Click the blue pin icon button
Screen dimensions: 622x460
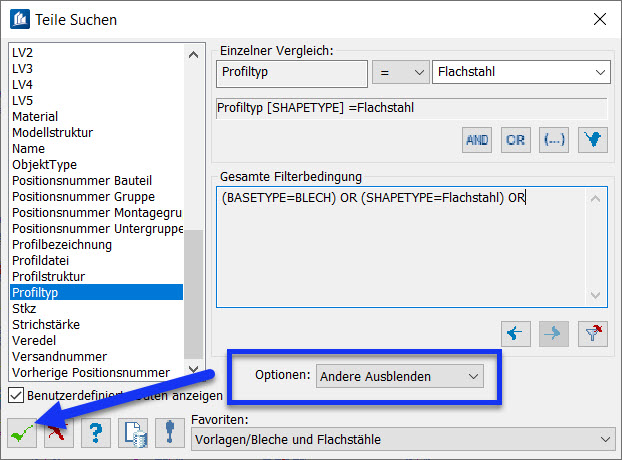coord(170,433)
